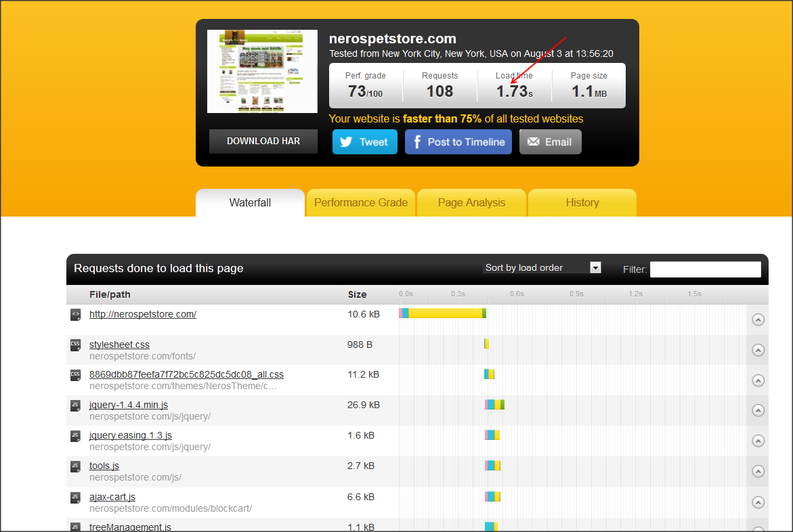Screen dimensions: 793x532
Task: Click the Requests 108 value
Action: point(440,91)
